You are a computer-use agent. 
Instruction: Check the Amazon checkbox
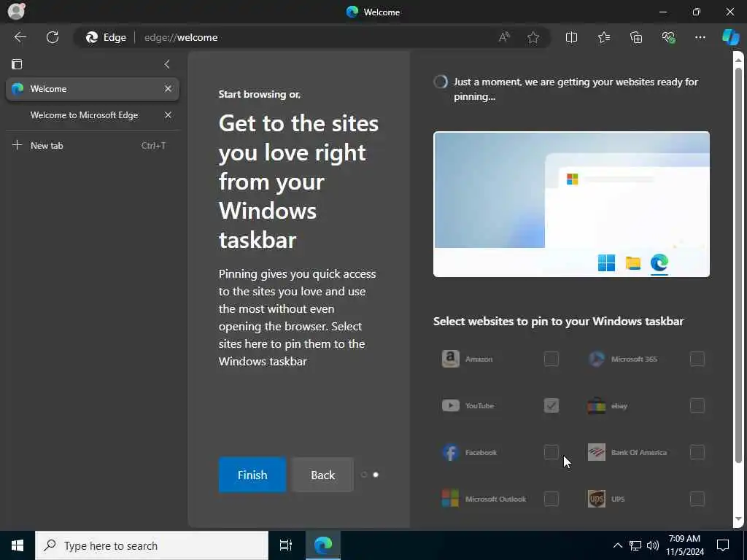[551, 359]
